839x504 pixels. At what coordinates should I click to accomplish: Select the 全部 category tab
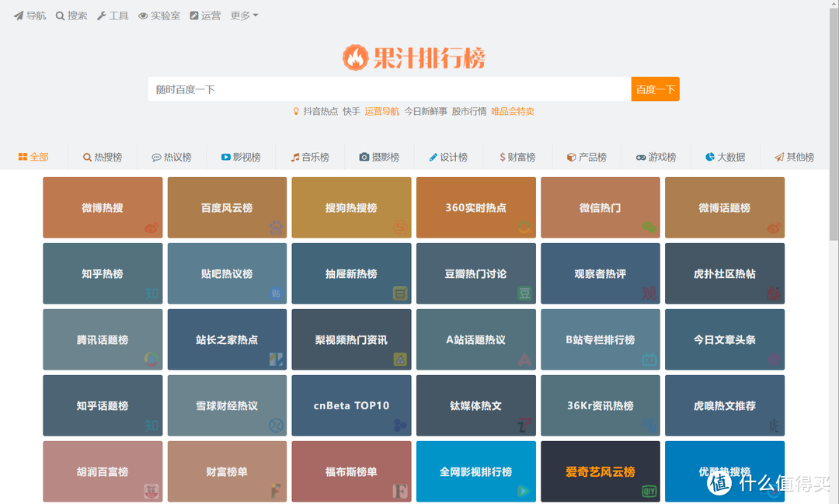(33, 157)
